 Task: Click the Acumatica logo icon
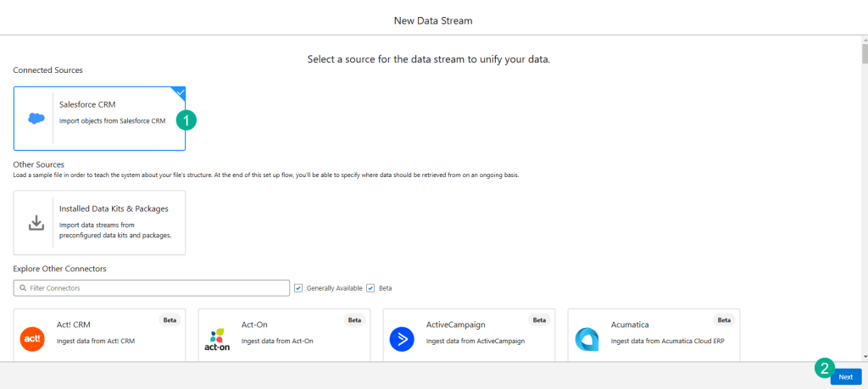click(586, 339)
